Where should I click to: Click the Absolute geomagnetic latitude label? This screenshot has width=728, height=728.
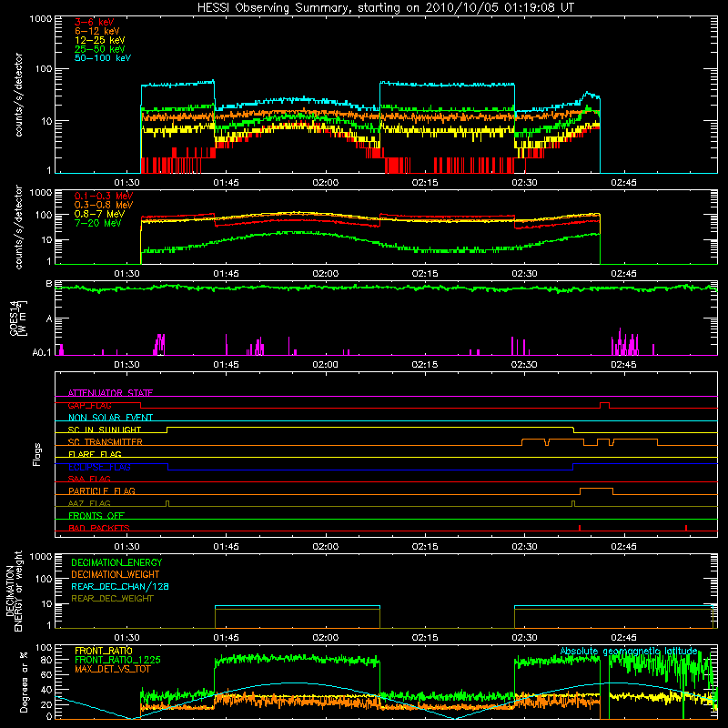(629, 652)
